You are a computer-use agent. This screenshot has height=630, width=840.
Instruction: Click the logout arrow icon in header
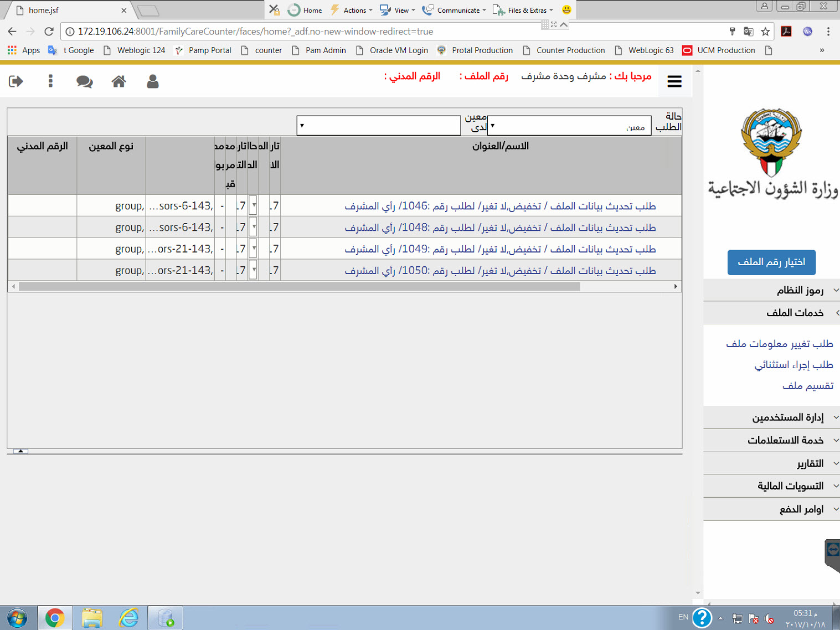[16, 81]
